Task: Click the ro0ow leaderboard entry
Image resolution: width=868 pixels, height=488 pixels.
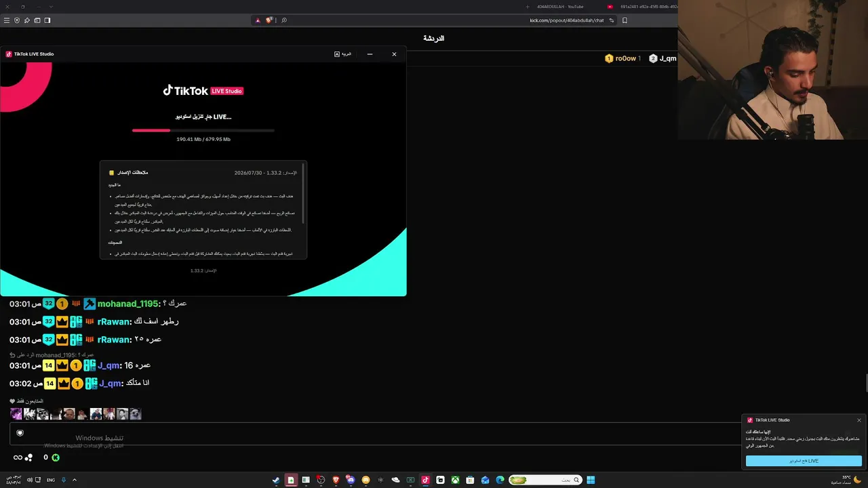Action: 623,58
